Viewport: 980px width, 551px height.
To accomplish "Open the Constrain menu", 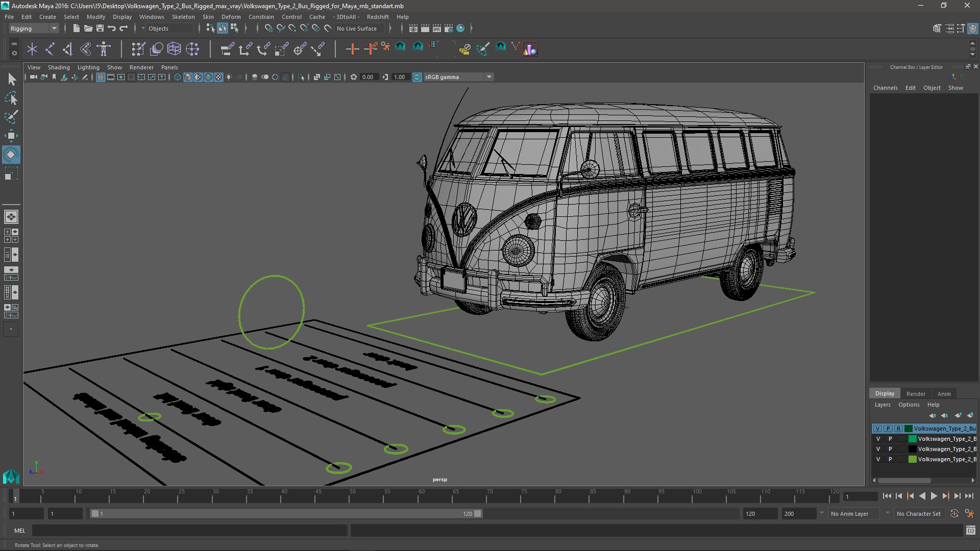I will coord(261,17).
